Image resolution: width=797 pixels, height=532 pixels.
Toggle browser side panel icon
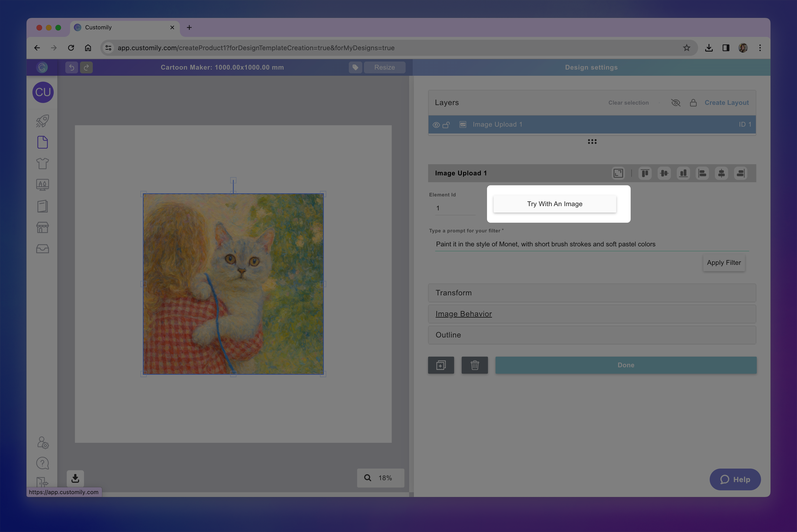tap(726, 48)
